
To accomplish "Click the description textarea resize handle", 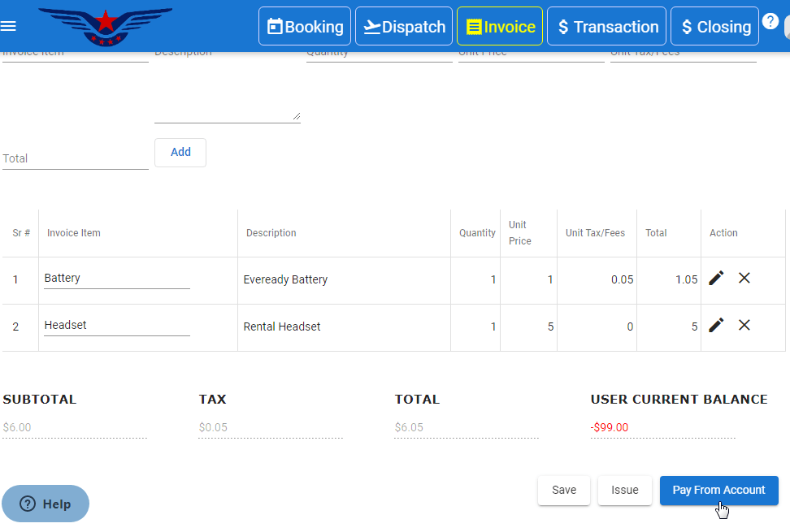I will click(x=297, y=116).
